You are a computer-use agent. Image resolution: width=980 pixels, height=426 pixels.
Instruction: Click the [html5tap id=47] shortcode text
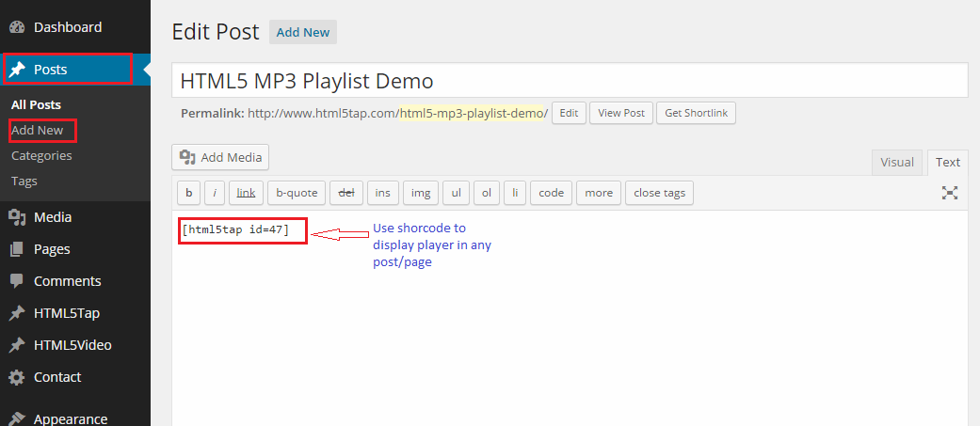click(x=235, y=229)
